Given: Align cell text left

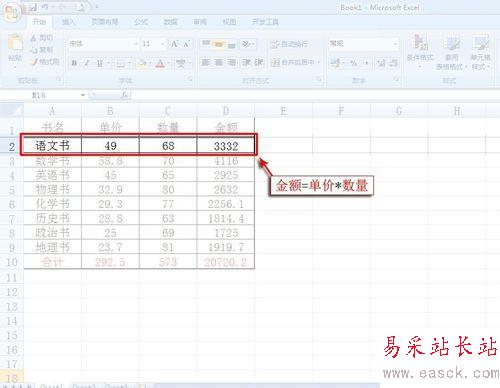Looking at the screenshot, I should pyautogui.click(x=206, y=62).
